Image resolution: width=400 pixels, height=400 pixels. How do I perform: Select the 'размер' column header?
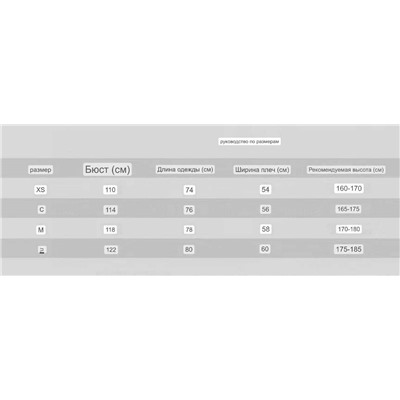click(x=40, y=170)
